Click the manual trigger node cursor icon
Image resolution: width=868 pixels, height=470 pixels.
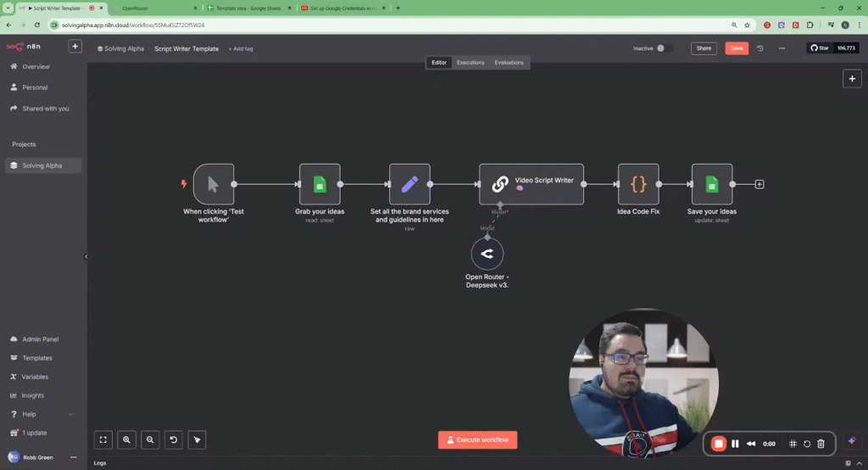pos(213,184)
